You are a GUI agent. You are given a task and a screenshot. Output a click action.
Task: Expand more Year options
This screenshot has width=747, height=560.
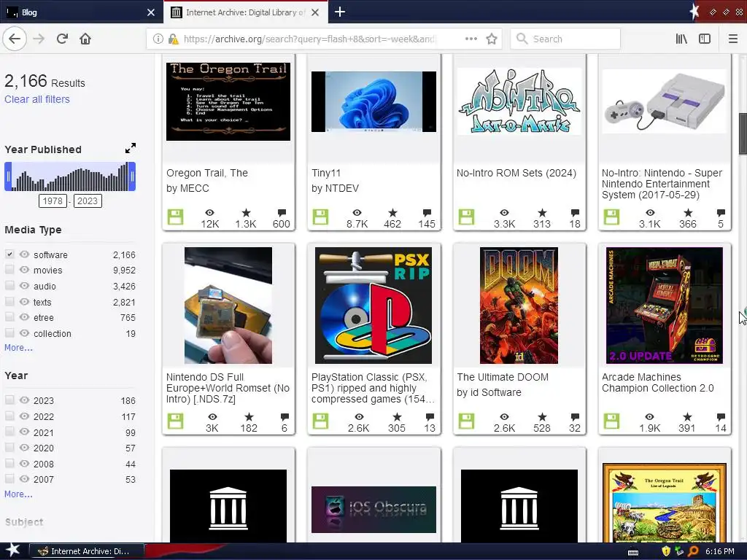18,494
